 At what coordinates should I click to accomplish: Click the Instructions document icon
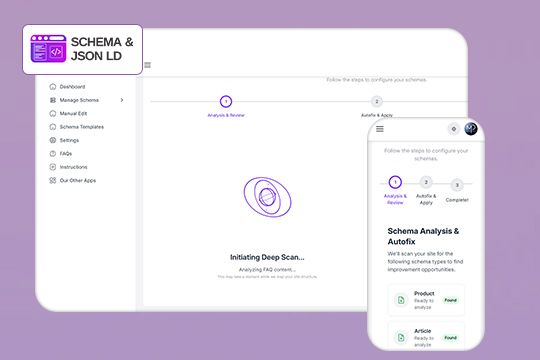click(53, 167)
